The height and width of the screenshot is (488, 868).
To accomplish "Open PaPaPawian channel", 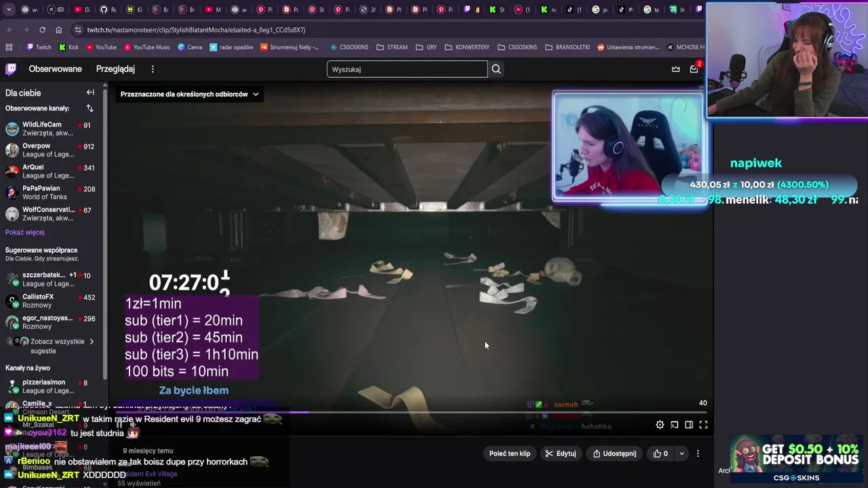I will click(x=51, y=192).
